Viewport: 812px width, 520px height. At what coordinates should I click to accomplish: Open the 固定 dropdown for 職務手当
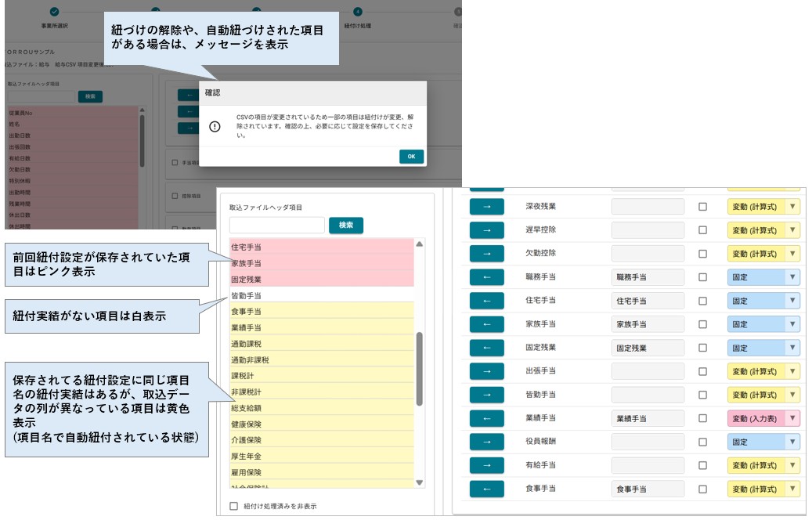[x=763, y=277]
